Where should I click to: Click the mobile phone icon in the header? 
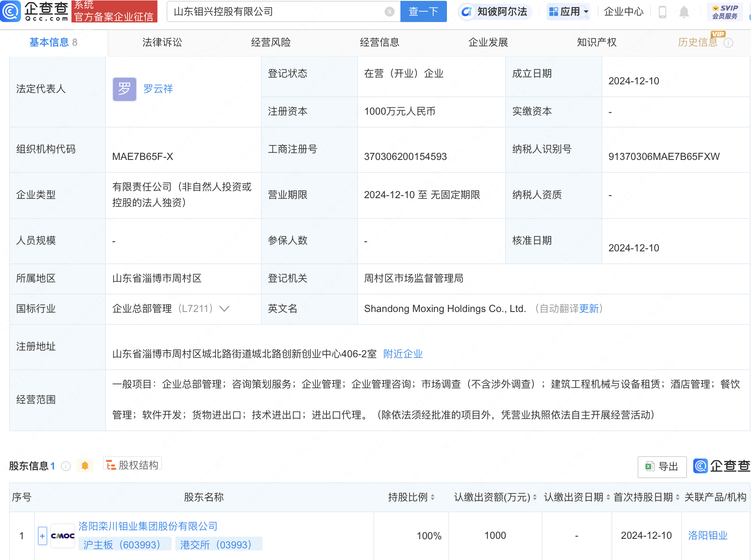[663, 12]
